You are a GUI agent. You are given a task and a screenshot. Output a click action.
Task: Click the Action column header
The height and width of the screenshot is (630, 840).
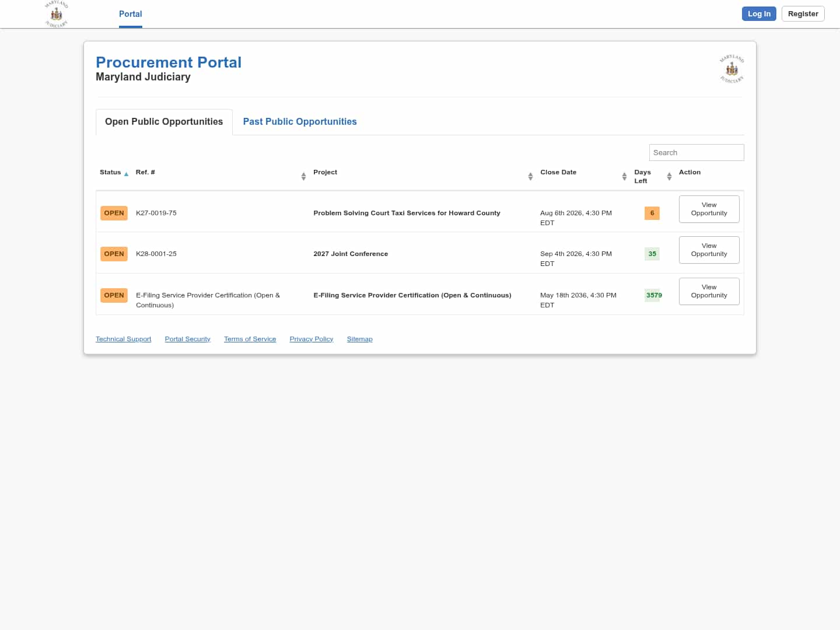click(689, 172)
